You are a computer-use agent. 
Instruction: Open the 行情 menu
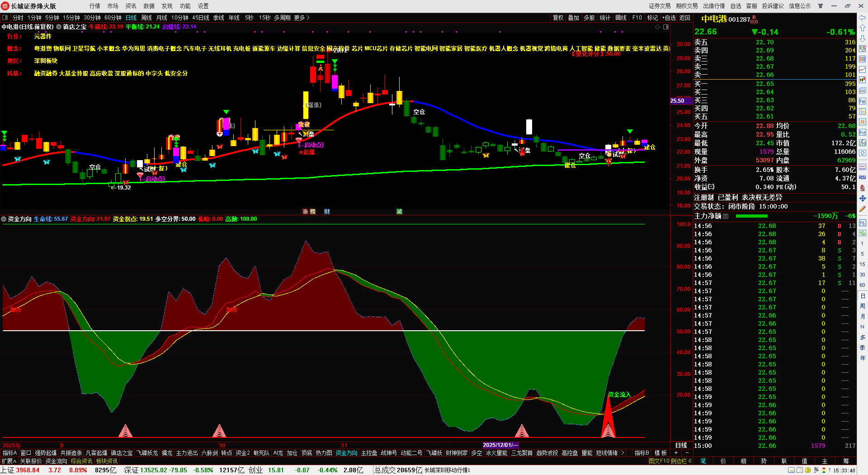(x=94, y=6)
